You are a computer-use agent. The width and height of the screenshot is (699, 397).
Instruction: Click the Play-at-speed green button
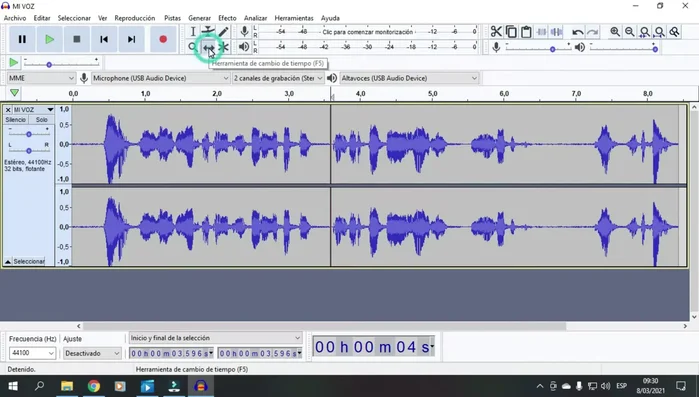click(x=14, y=62)
